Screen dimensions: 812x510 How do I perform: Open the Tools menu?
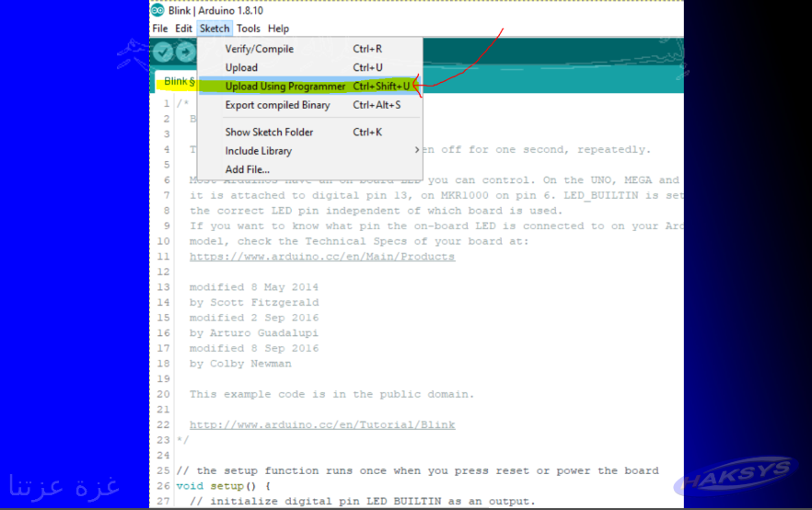coord(249,29)
